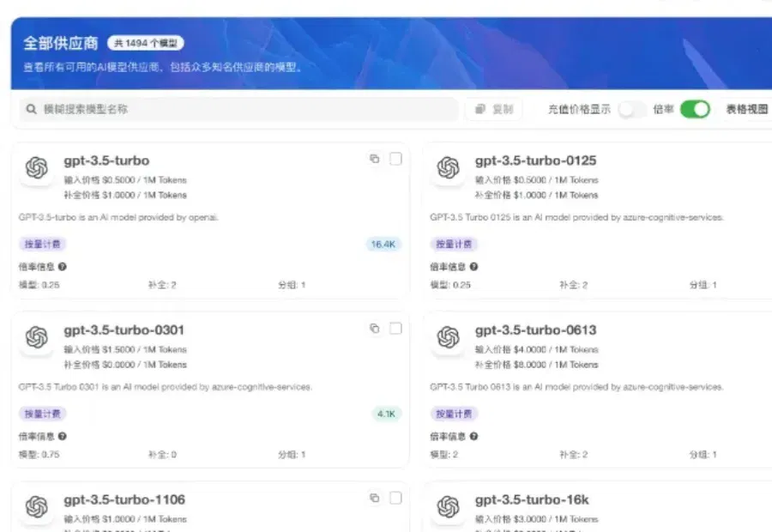Click 补全: 0 value on gpt-3.5-turbo-0301
The image size is (772, 532).
tap(162, 454)
